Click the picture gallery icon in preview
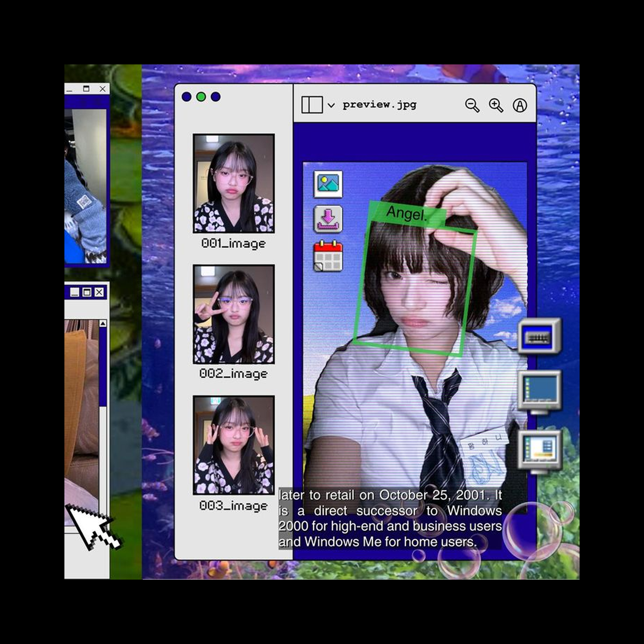The image size is (644, 644). tap(328, 184)
